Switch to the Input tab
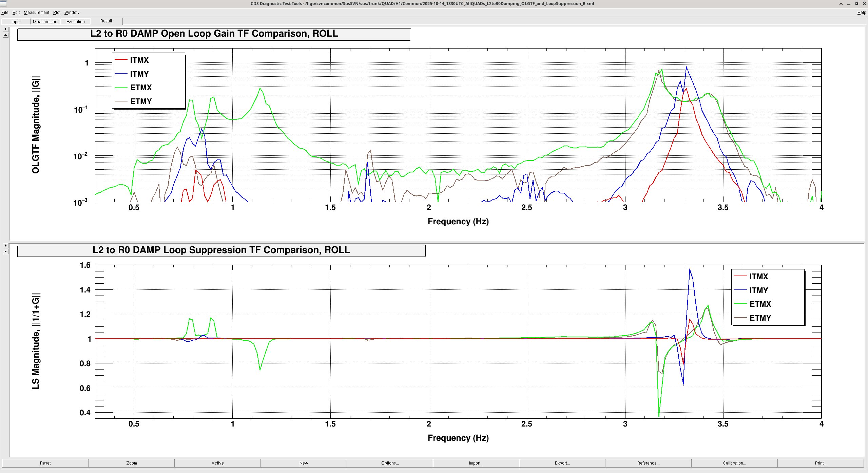 [16, 21]
